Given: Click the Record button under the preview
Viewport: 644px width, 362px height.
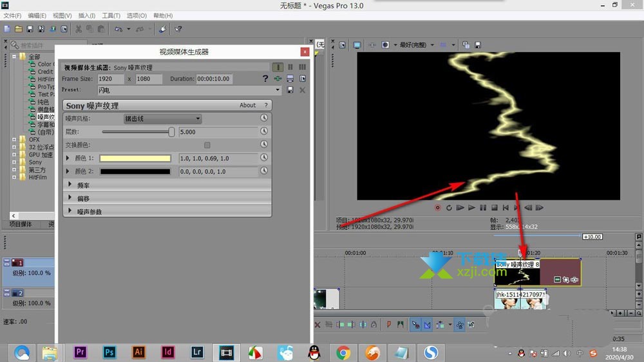Looking at the screenshot, I should (438, 208).
